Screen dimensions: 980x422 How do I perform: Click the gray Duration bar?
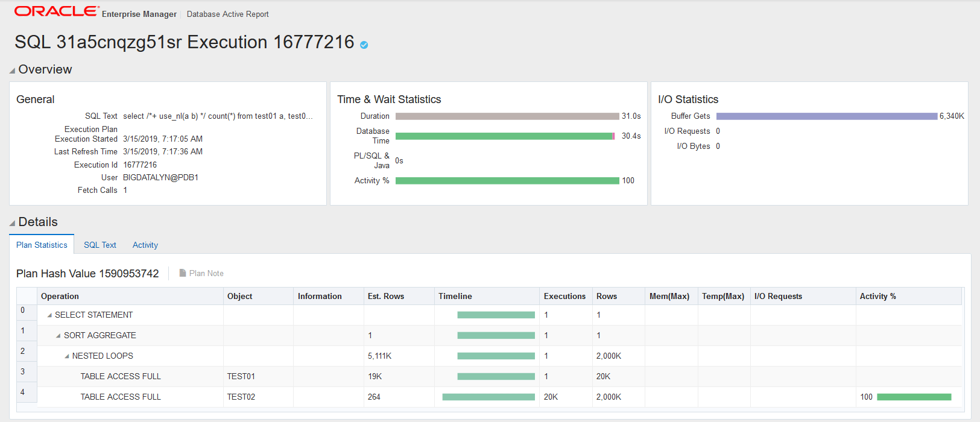(507, 116)
